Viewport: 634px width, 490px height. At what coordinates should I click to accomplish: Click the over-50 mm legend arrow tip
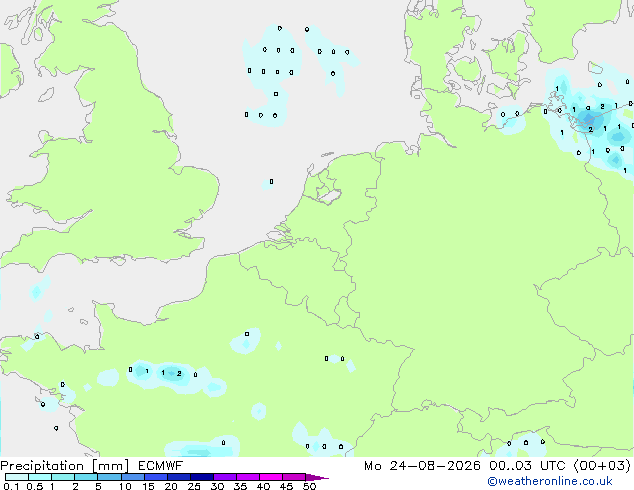click(x=317, y=477)
